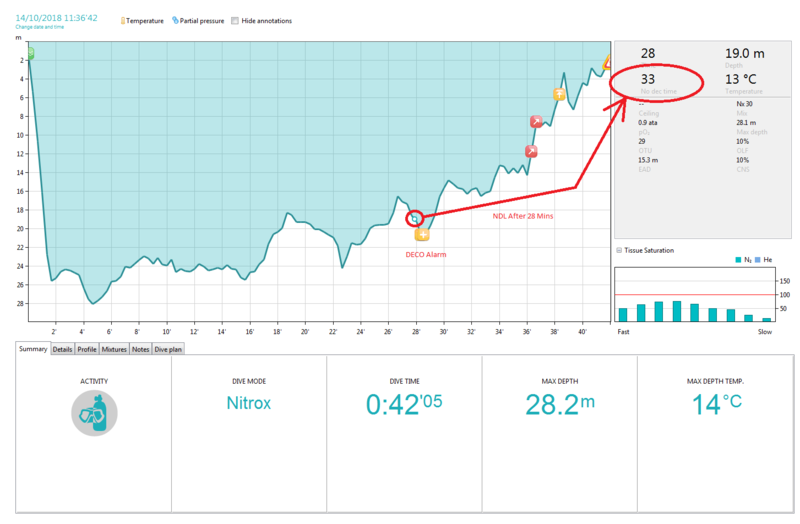Open the Mixtures tab

pos(114,349)
